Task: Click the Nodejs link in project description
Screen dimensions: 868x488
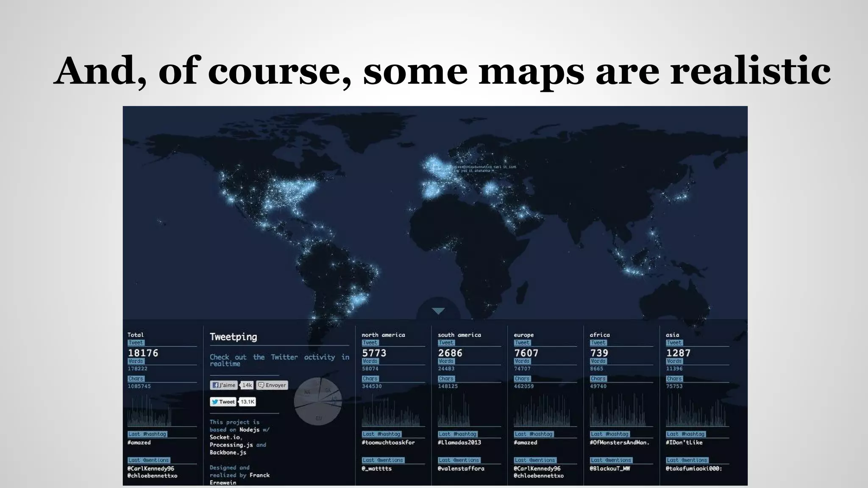Action: coord(249,430)
